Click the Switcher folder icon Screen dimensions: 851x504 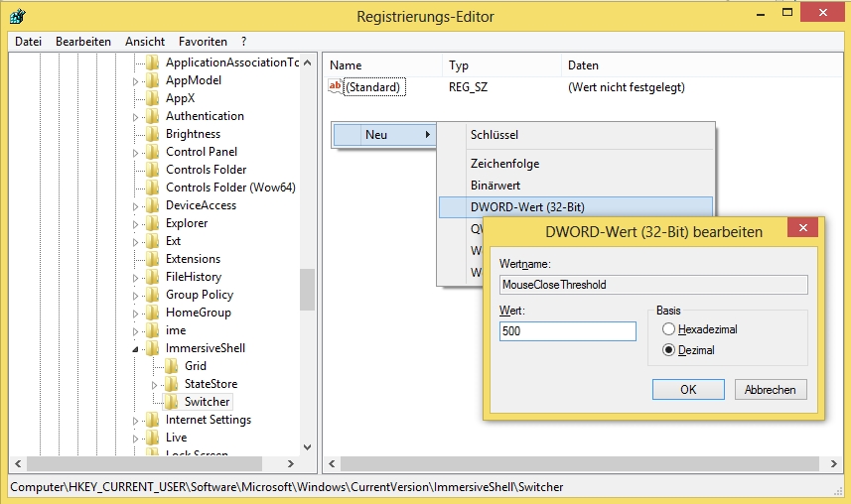pos(172,402)
